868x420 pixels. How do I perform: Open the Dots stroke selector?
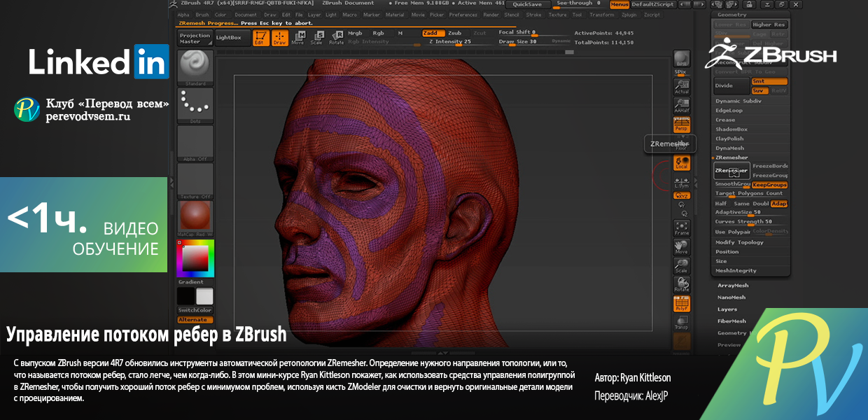[195, 106]
